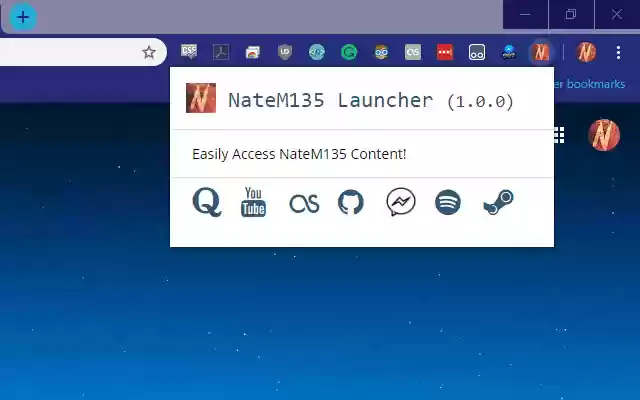Open Steam link in launcher popup
Screen dimensions: 640x400
click(498, 202)
